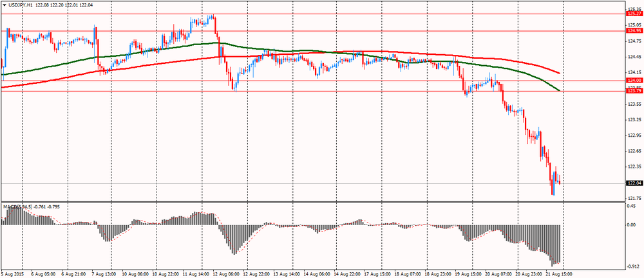Click the 18 Aug 07:00 time label

click(x=408, y=273)
